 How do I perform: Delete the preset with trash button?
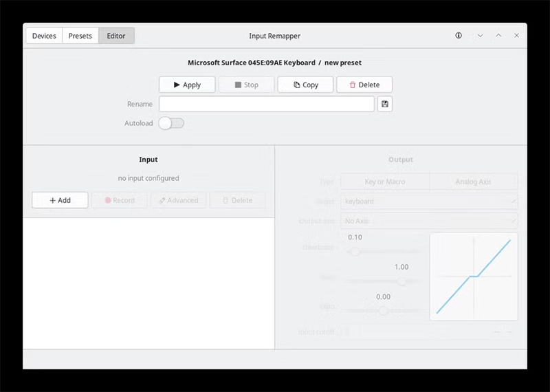pyautogui.click(x=364, y=85)
